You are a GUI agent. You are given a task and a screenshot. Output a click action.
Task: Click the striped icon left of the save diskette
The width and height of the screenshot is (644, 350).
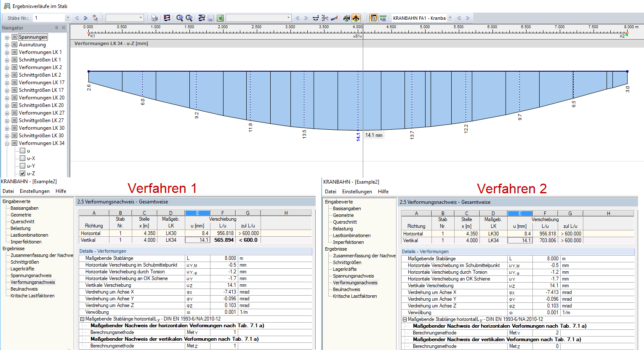202,18
